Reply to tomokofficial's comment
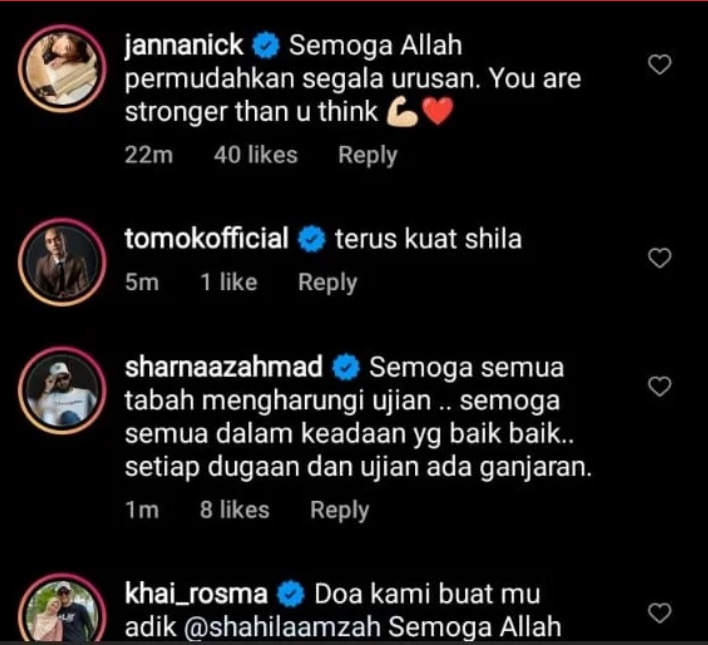708x645 pixels. (327, 283)
